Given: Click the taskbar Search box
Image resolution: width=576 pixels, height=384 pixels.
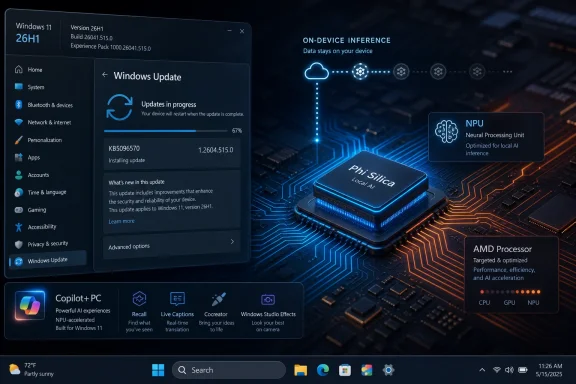Looking at the screenshot, I should (229, 370).
